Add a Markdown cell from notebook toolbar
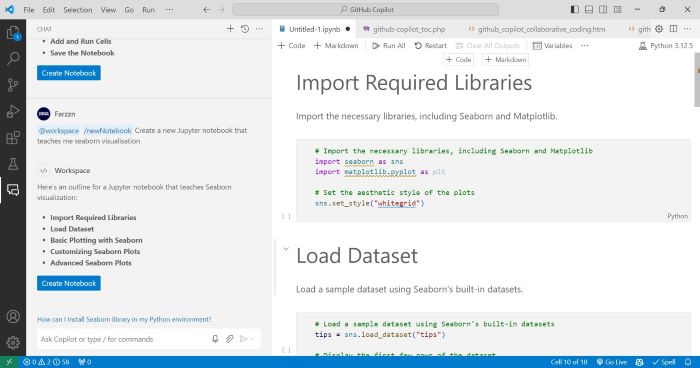The image size is (700, 368). 336,46
